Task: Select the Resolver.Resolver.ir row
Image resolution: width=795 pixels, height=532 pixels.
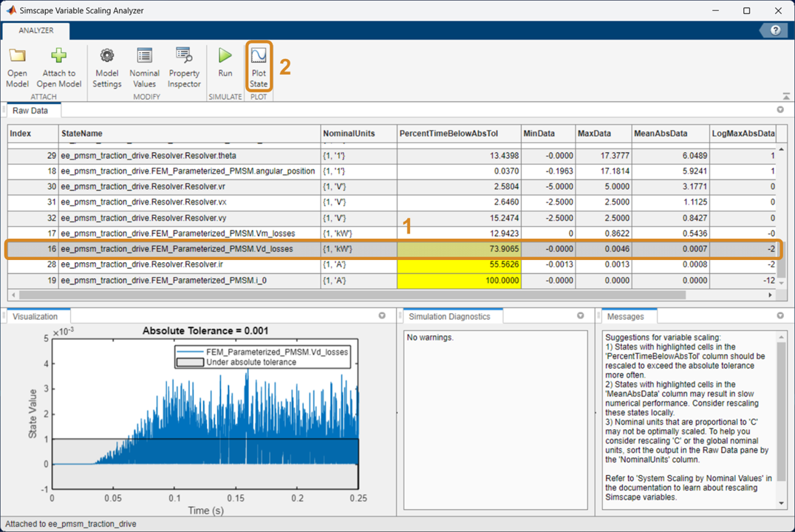Action: pyautogui.click(x=392, y=265)
